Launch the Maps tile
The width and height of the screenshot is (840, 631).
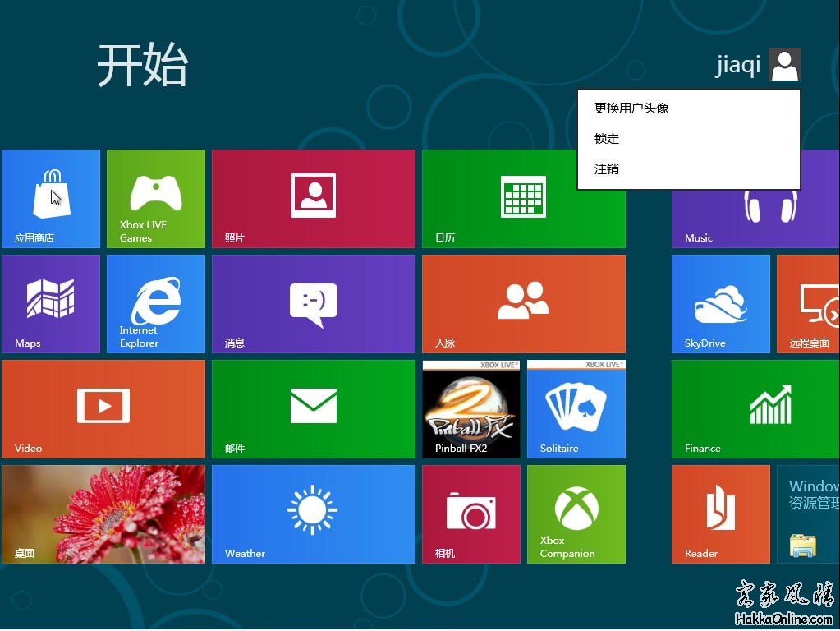tap(51, 304)
